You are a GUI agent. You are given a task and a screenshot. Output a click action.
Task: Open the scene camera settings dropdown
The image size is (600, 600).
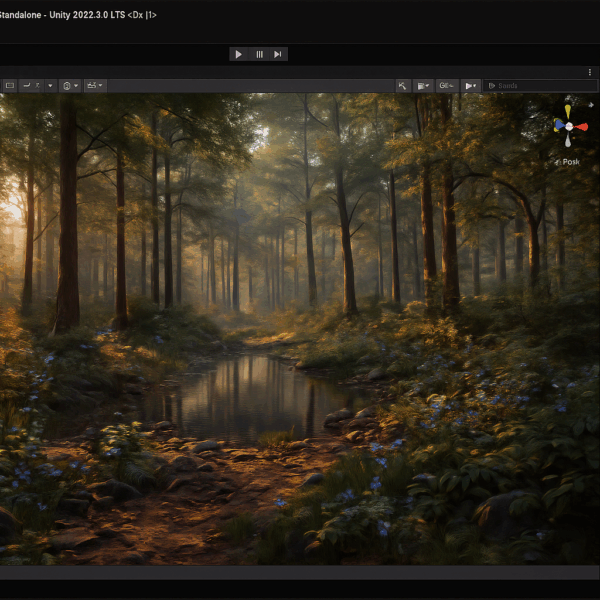coord(423,86)
